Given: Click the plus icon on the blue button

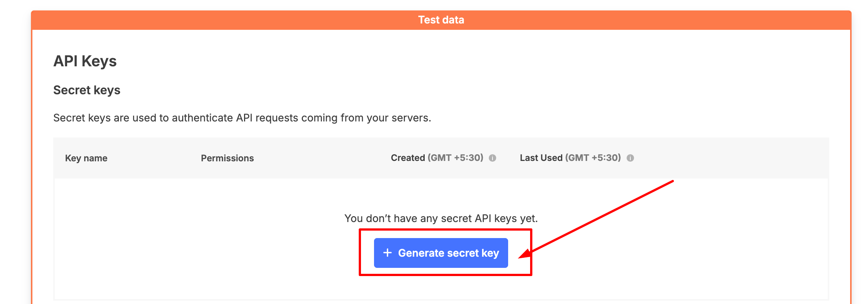Looking at the screenshot, I should (387, 253).
